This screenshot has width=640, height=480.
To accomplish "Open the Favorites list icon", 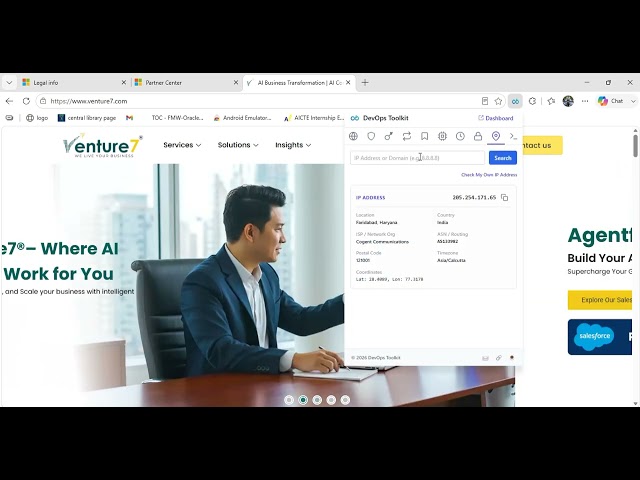I will pos(551,101).
